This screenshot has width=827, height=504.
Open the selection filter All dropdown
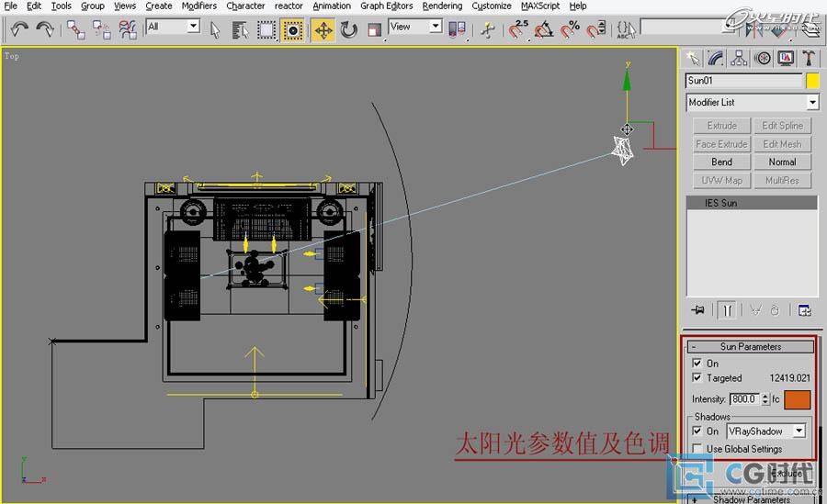174,26
